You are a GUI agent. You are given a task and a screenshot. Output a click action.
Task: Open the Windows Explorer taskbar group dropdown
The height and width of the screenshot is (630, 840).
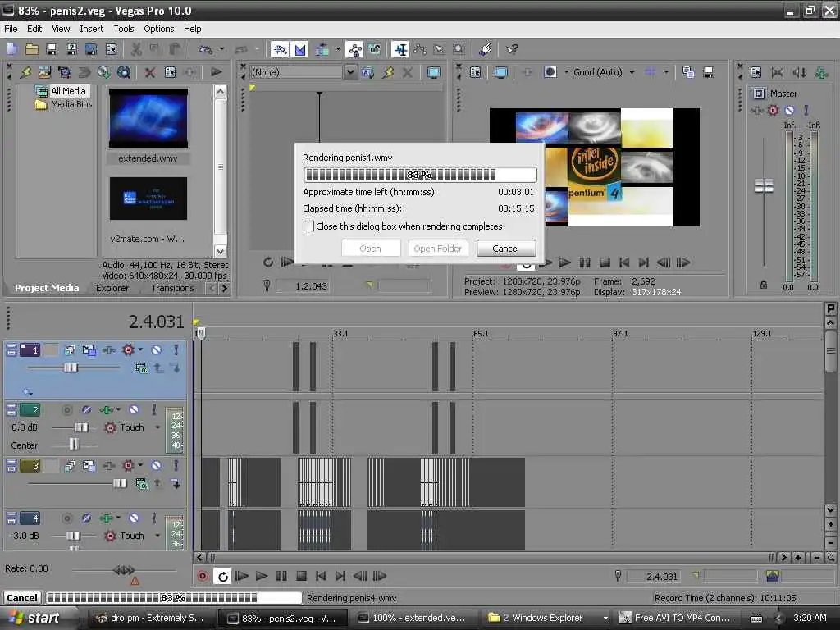605,618
